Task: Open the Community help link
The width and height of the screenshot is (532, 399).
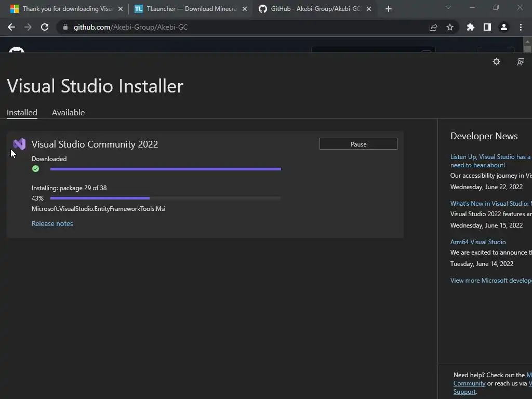Action: [x=470, y=383]
